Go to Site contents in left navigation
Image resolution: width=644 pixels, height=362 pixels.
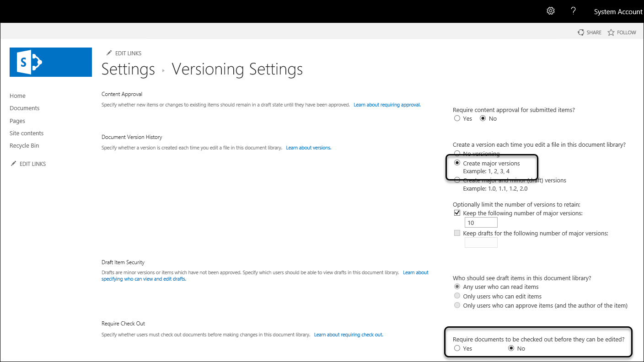pyautogui.click(x=27, y=133)
